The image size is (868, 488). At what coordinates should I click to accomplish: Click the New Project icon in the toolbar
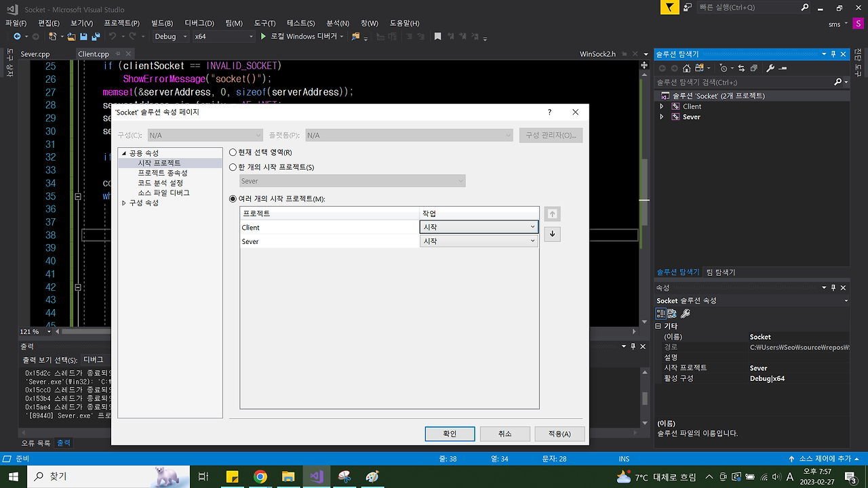click(x=53, y=36)
